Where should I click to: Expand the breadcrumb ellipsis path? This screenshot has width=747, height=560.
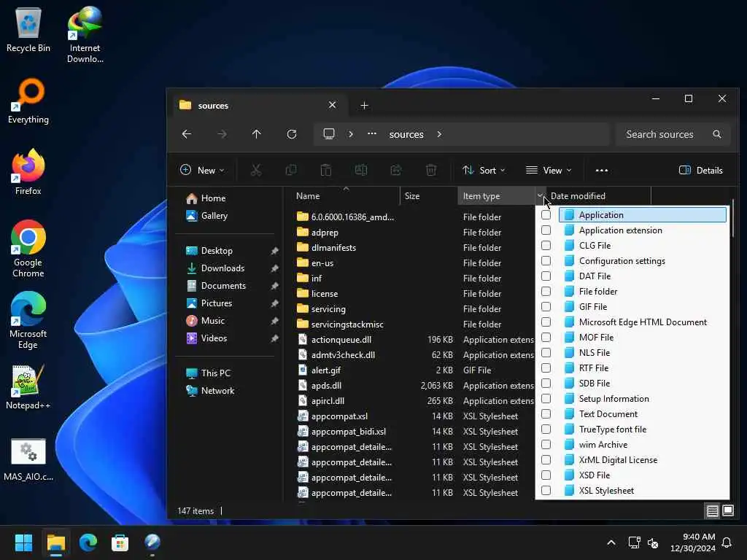(372, 134)
